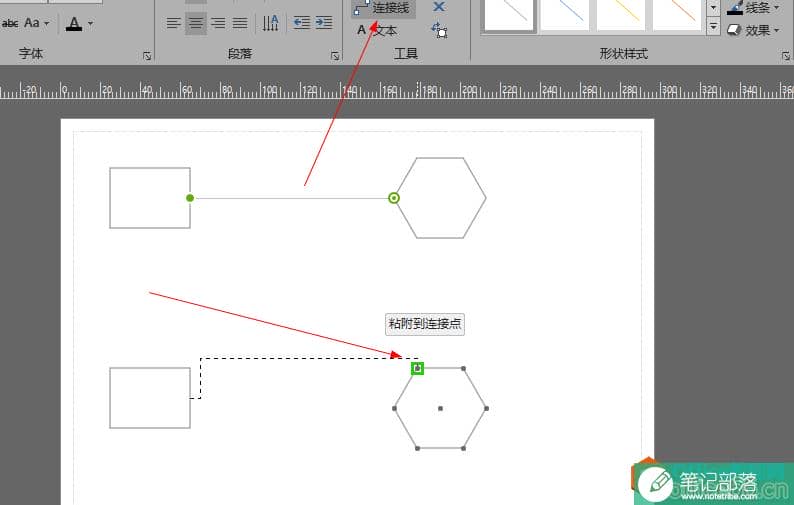Click the solid green connector start point

tap(190, 198)
